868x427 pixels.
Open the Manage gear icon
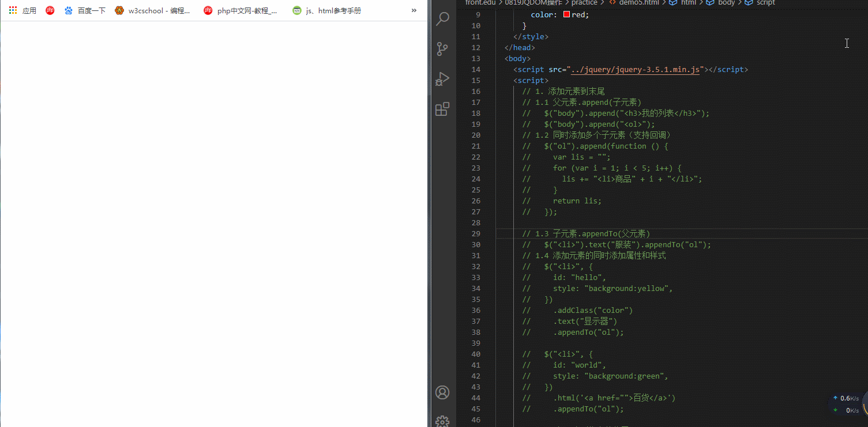(x=442, y=421)
